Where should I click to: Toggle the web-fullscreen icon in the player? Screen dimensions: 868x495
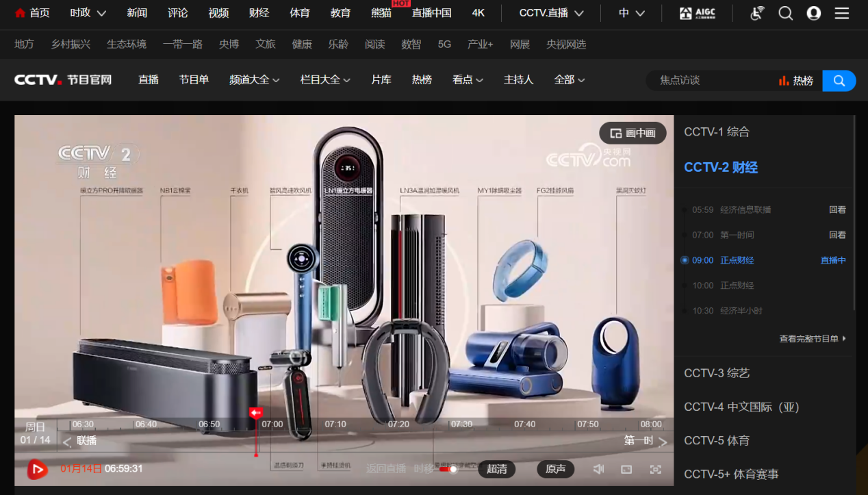[626, 469]
